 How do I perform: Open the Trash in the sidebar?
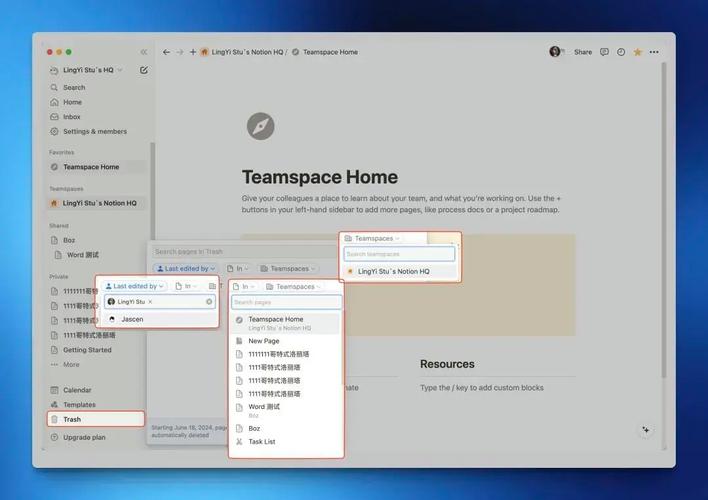pos(96,419)
